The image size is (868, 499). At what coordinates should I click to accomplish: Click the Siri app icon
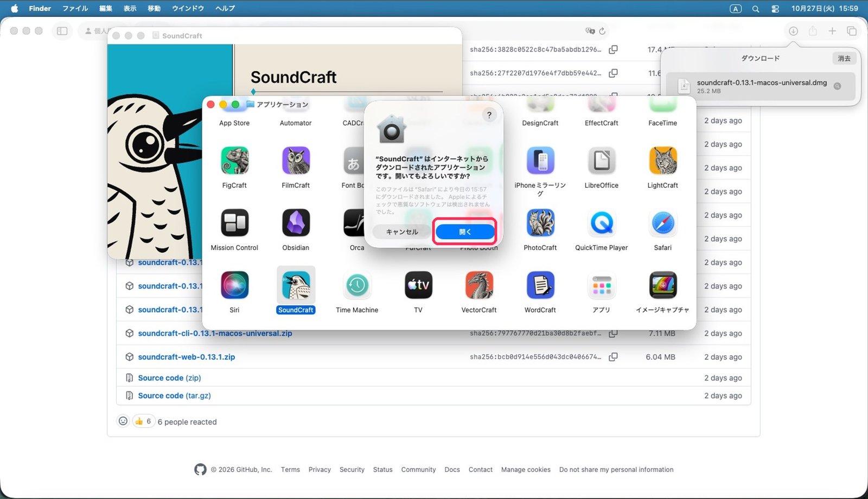pos(234,285)
